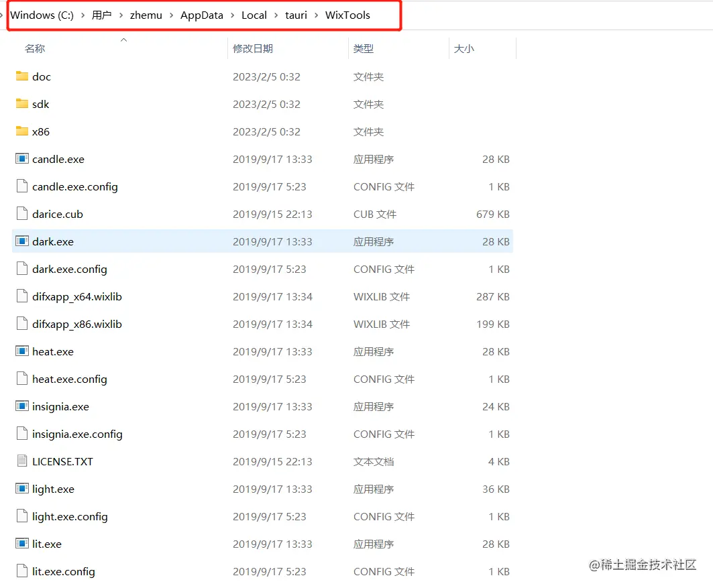The width and height of the screenshot is (713, 588).
Task: Expand chevron after tauri breadcrumb
Action: point(316,15)
